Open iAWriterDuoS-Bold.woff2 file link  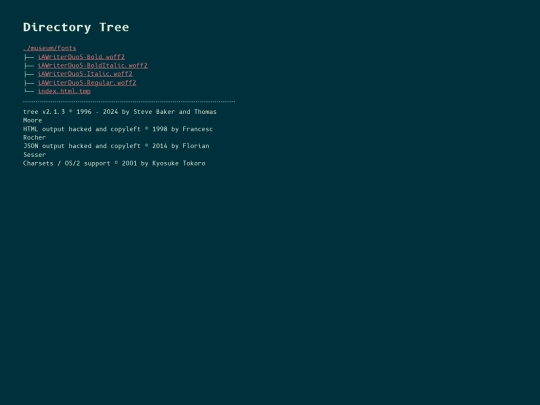(x=81, y=57)
